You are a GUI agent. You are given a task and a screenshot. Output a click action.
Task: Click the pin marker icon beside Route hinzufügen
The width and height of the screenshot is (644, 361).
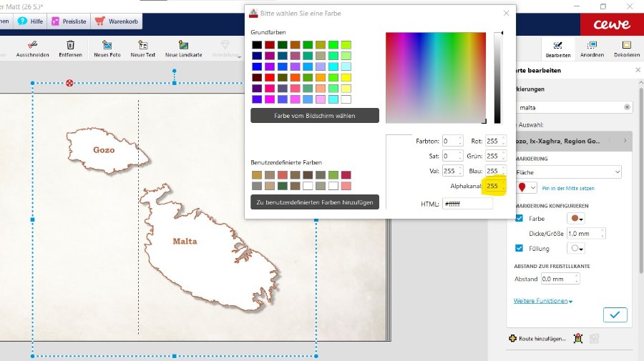point(578,338)
